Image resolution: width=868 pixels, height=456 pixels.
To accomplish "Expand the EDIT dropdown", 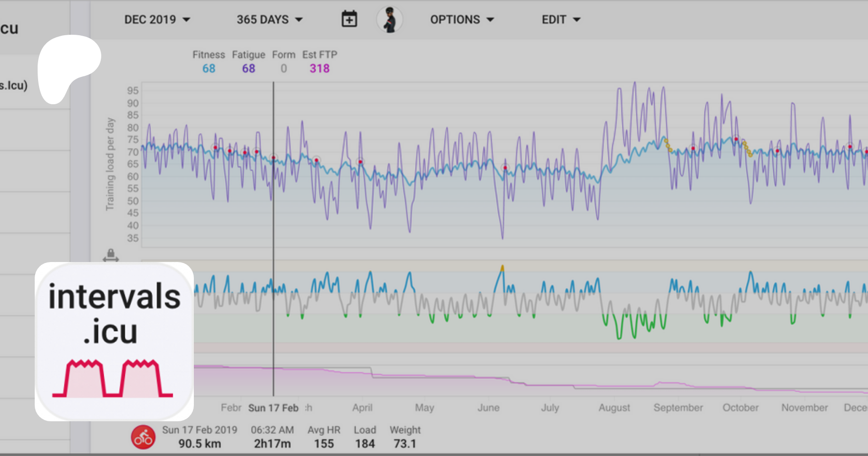I will 560,20.
